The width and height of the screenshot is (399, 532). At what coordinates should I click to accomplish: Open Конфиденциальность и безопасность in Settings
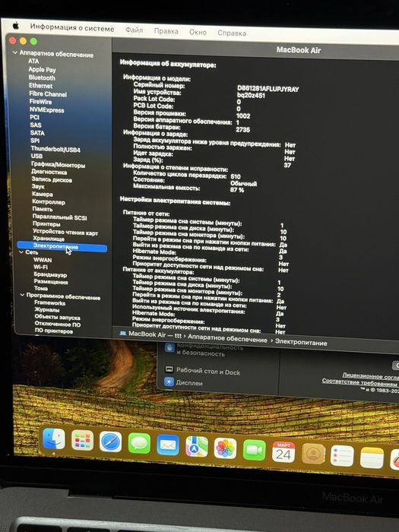[204, 350]
